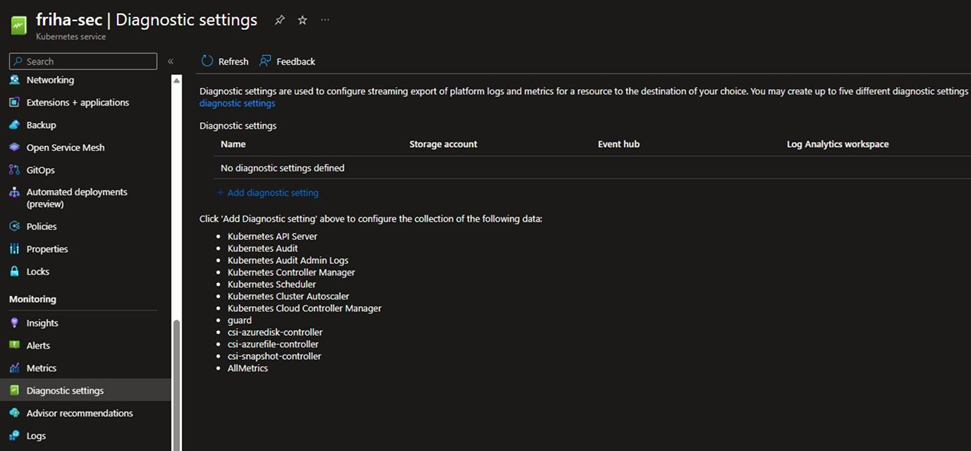Select the Backup cloud icon

[15, 125]
